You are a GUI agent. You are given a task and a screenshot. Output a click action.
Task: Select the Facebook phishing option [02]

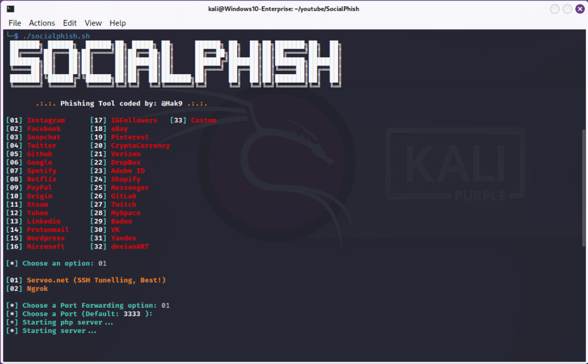click(44, 129)
